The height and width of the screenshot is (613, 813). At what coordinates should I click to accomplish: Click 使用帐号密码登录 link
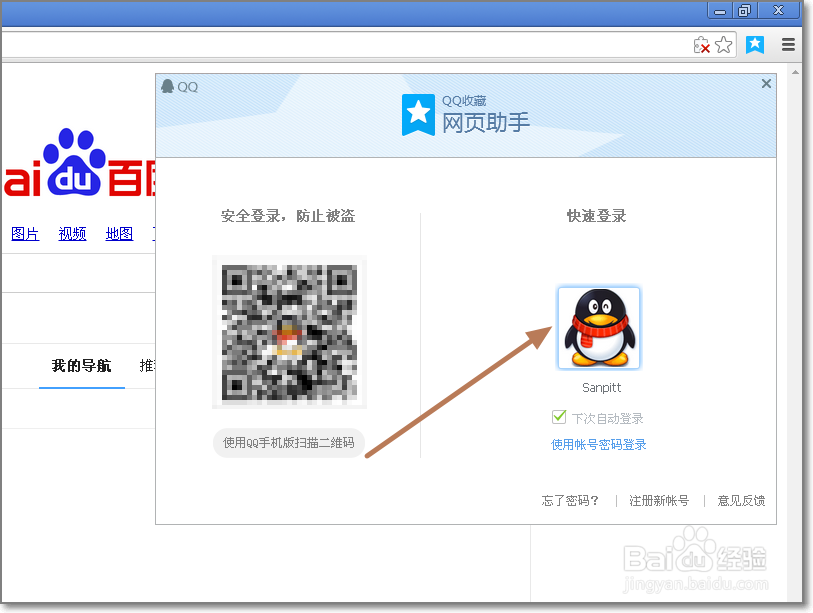[x=598, y=444]
